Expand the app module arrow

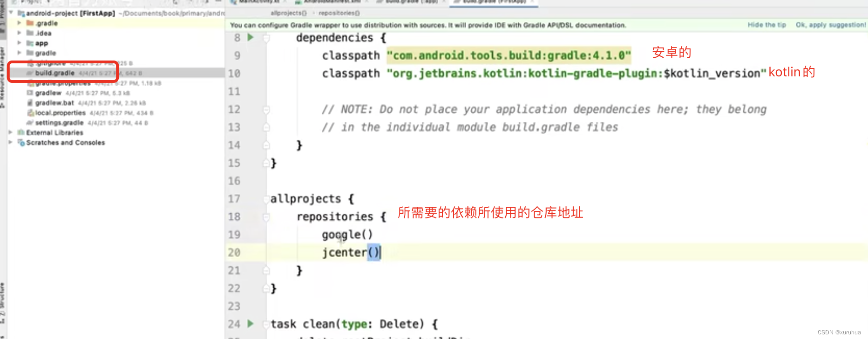pyautogui.click(x=20, y=43)
